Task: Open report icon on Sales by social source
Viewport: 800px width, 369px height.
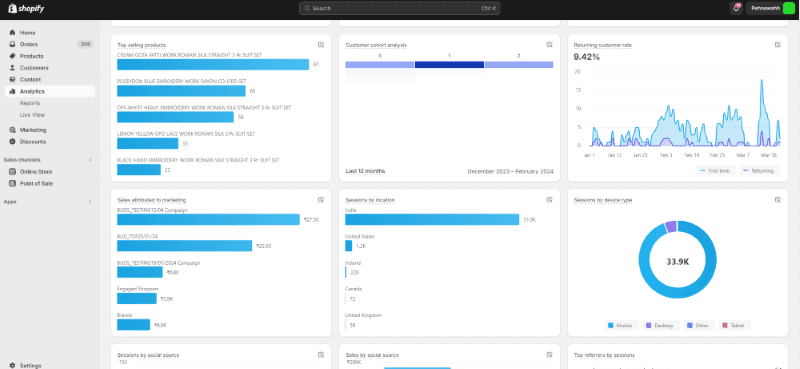Action: click(x=549, y=355)
